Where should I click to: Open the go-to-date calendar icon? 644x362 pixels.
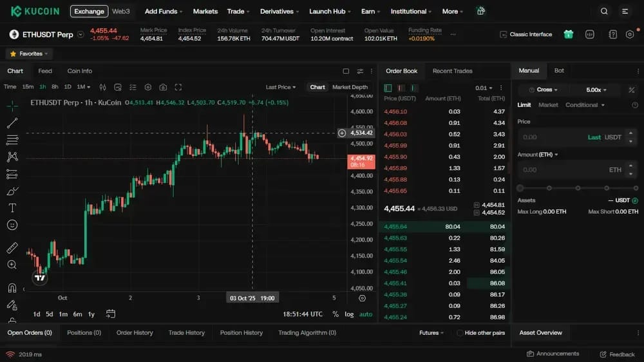[111, 314]
